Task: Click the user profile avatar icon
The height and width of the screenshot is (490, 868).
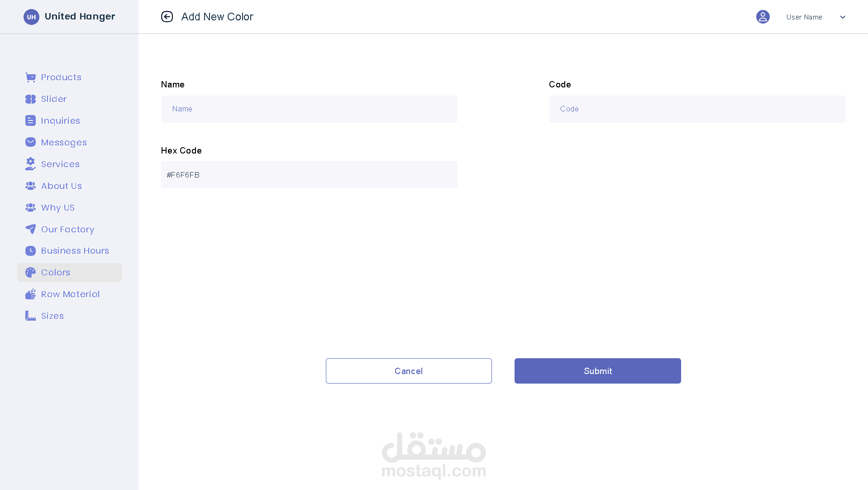Action: [763, 17]
